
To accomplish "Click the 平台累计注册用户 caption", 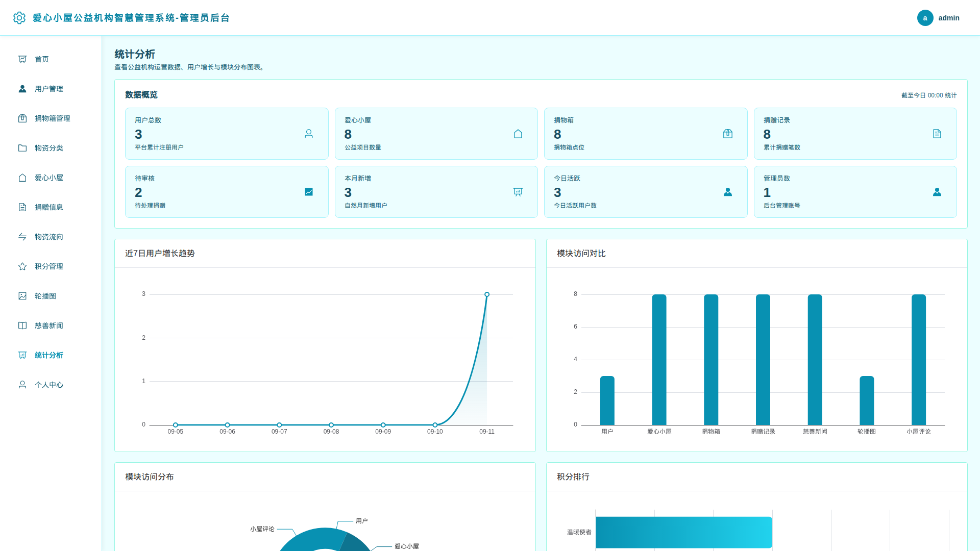I will (159, 147).
